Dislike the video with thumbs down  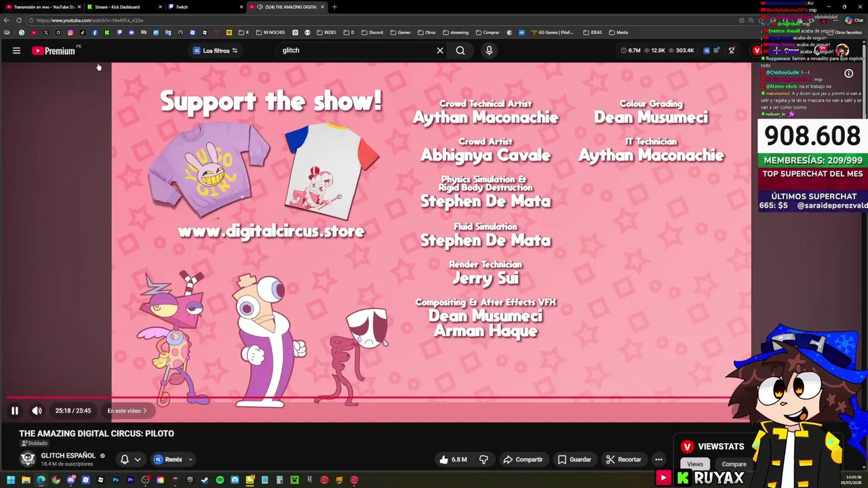coord(484,460)
